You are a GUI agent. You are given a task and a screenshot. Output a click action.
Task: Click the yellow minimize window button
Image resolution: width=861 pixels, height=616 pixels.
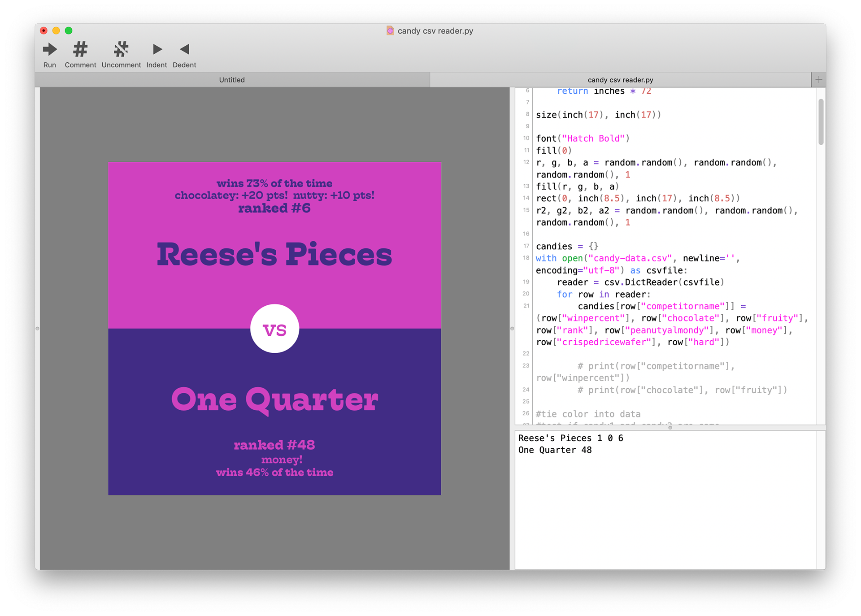[x=56, y=30]
